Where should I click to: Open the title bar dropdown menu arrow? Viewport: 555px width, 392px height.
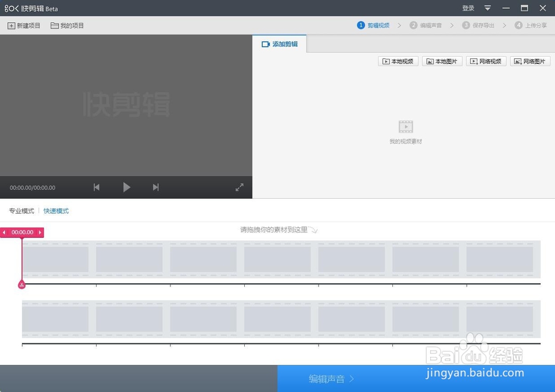487,8
